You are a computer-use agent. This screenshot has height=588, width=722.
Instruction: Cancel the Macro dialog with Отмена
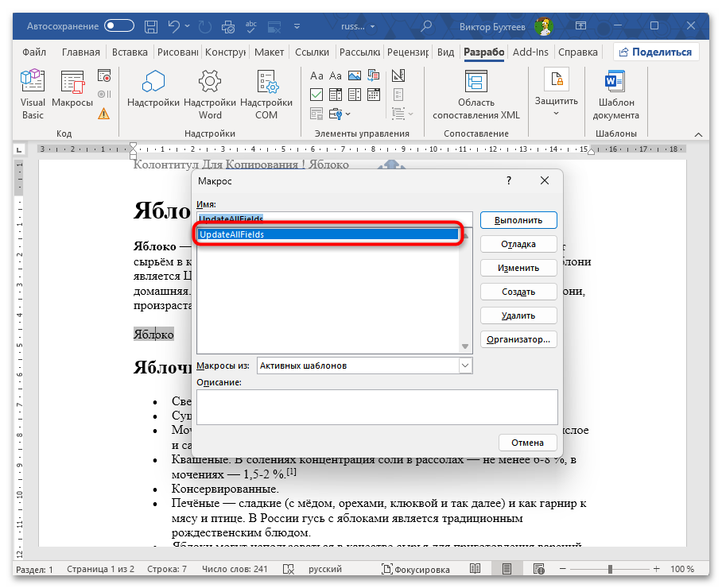tap(528, 443)
